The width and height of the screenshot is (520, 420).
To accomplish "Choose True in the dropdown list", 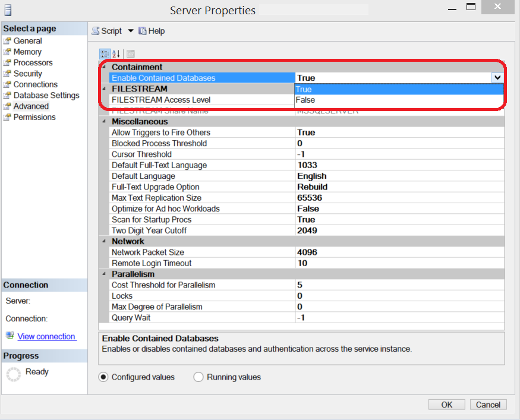I will (x=304, y=89).
